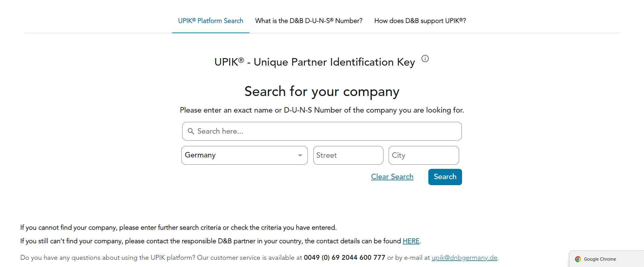This screenshot has height=267, width=644.
Task: Click into the City input field
Action: tap(424, 155)
